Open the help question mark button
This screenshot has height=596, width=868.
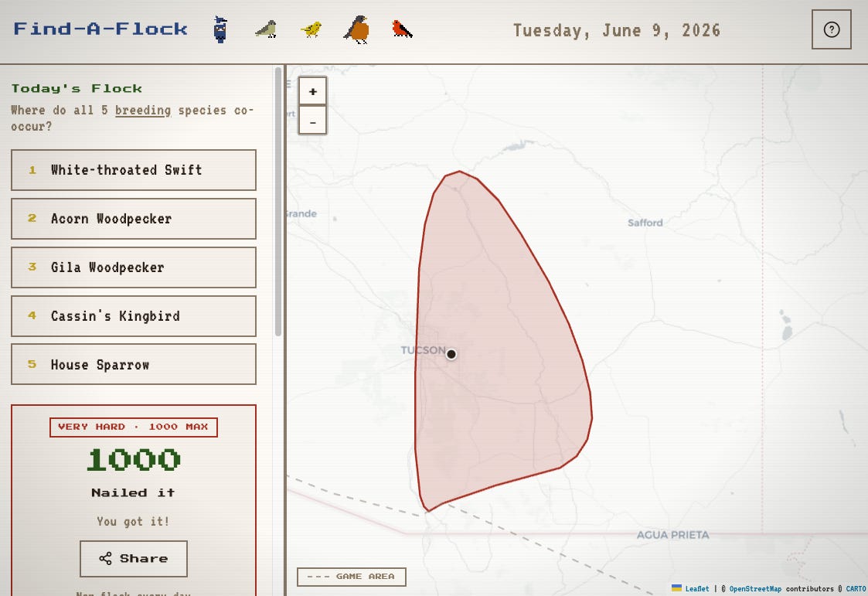832,29
